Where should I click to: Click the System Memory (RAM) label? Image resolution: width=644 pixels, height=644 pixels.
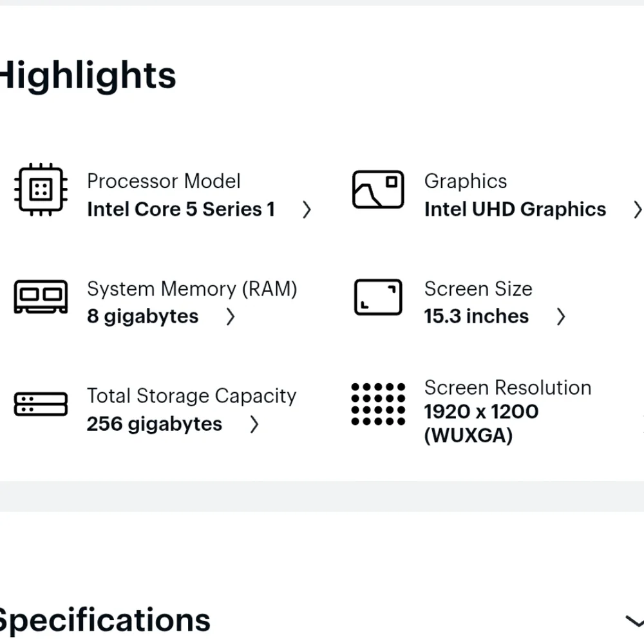192,289
